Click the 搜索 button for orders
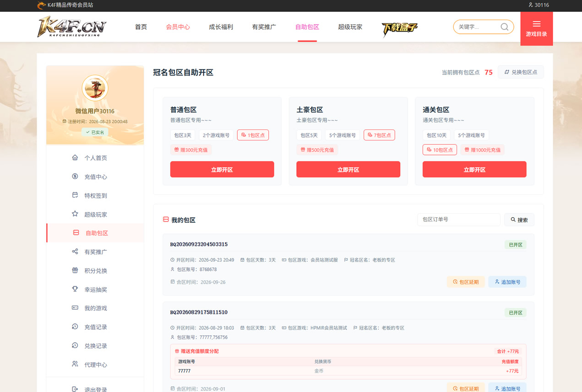Image resolution: width=582 pixels, height=392 pixels. 519,220
